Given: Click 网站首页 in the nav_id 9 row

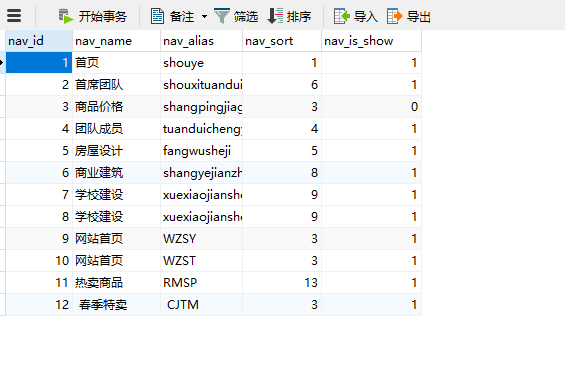Looking at the screenshot, I should (116, 238).
